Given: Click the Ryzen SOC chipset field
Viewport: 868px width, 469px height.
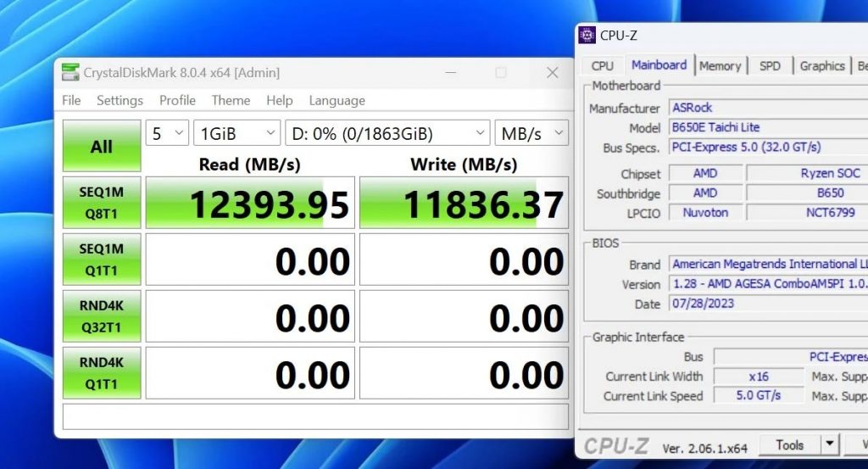Looking at the screenshot, I should coord(808,173).
